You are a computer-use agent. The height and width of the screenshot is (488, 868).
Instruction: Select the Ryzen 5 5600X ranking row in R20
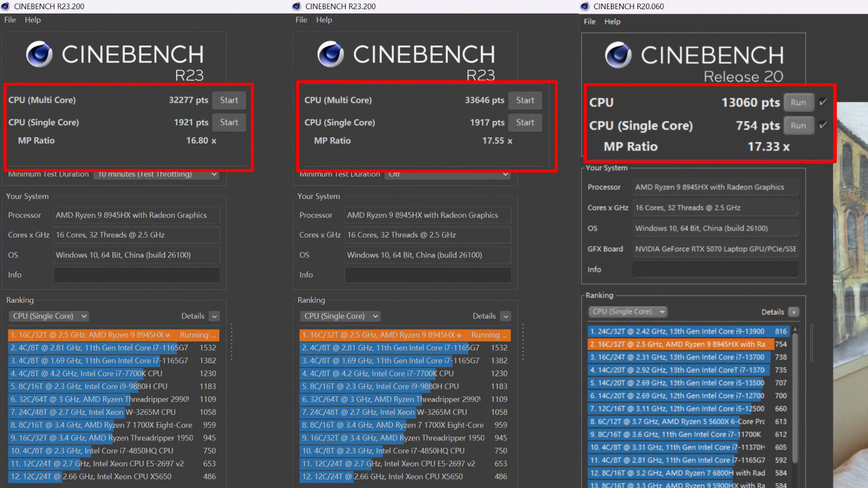(689, 422)
